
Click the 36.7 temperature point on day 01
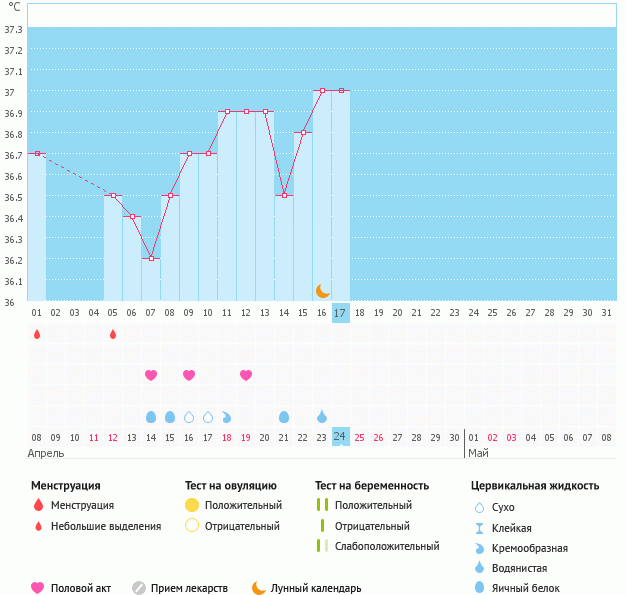[x=37, y=153]
